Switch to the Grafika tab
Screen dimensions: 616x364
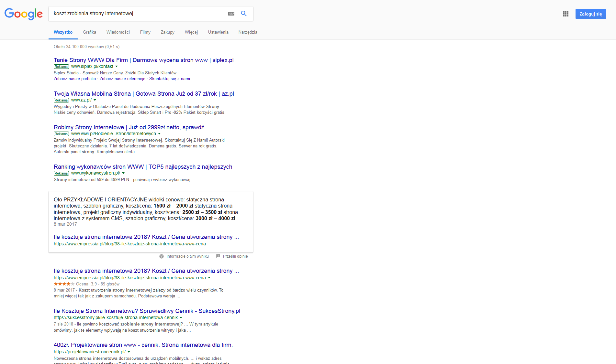point(89,32)
